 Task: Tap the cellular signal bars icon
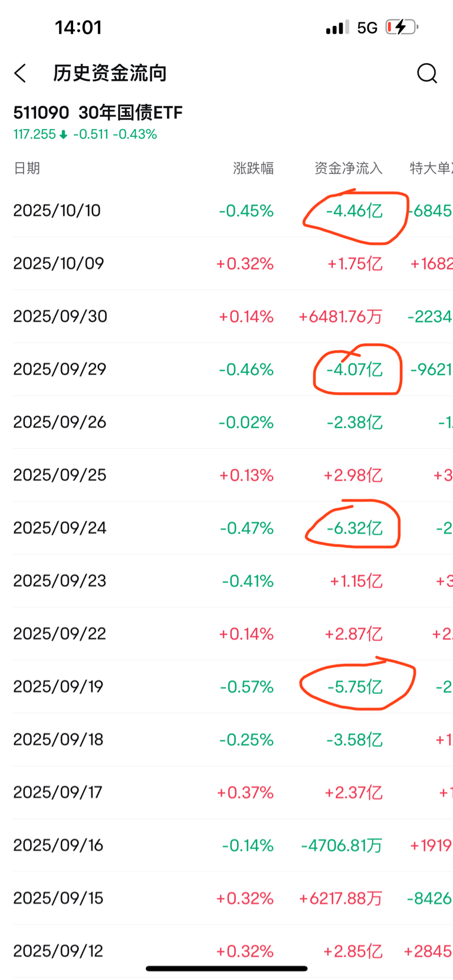tap(337, 28)
